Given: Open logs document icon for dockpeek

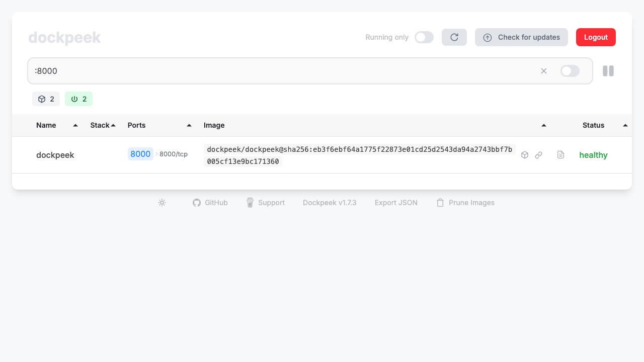Looking at the screenshot, I should click(560, 155).
